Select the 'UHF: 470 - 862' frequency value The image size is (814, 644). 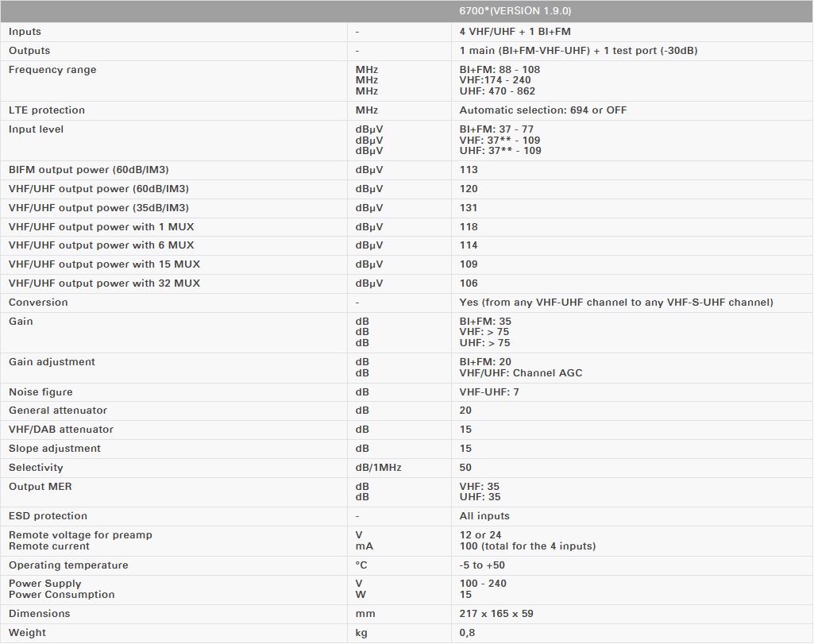tap(497, 91)
